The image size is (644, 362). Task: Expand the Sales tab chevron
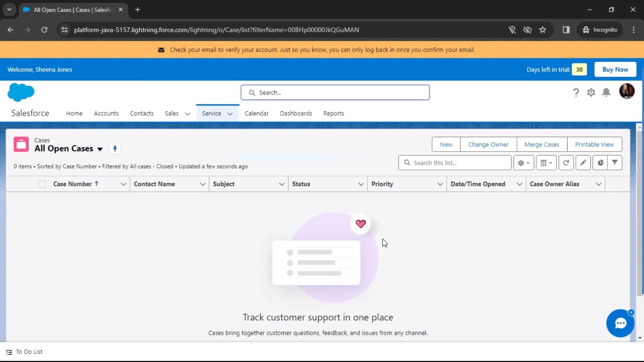coord(187,114)
